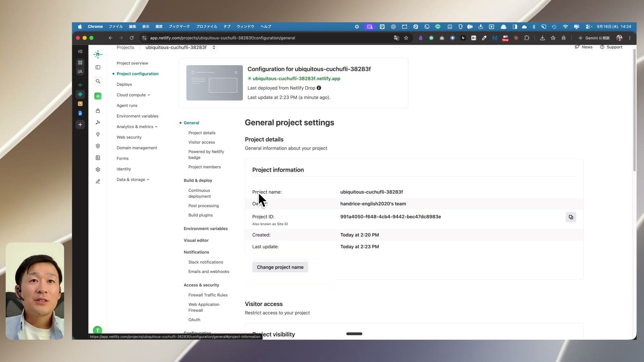Open the Notion extension icon
The image size is (644, 362).
[x=463, y=38]
